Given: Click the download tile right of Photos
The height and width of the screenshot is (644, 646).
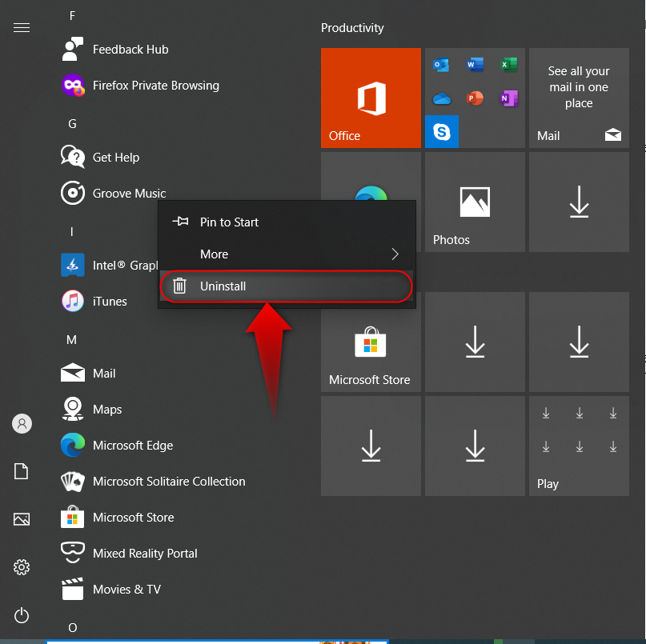Looking at the screenshot, I should point(579,202).
